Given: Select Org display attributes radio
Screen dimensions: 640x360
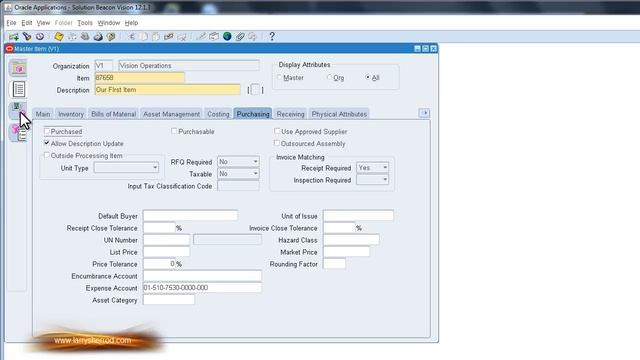Looking at the screenshot, I should pyautogui.click(x=329, y=77).
